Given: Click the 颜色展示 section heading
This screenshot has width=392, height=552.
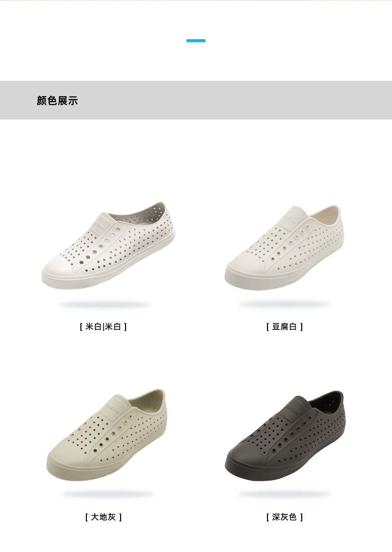Looking at the screenshot, I should point(57,101).
